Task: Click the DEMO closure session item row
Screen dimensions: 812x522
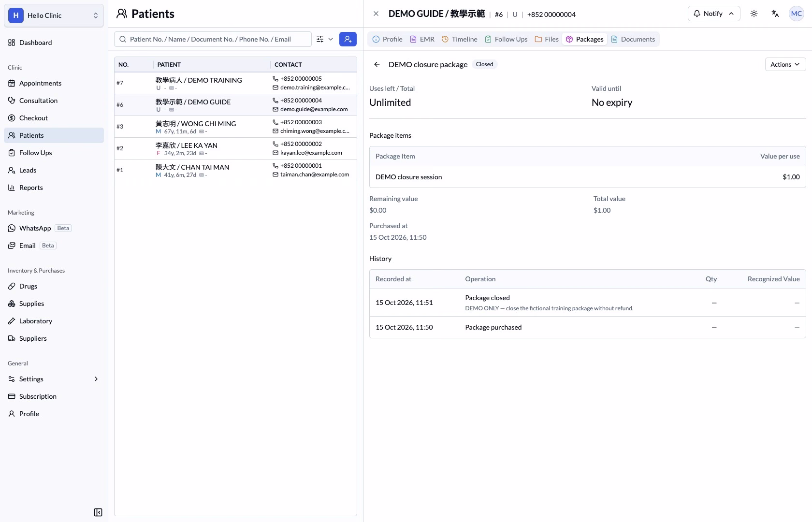Action: [587, 177]
